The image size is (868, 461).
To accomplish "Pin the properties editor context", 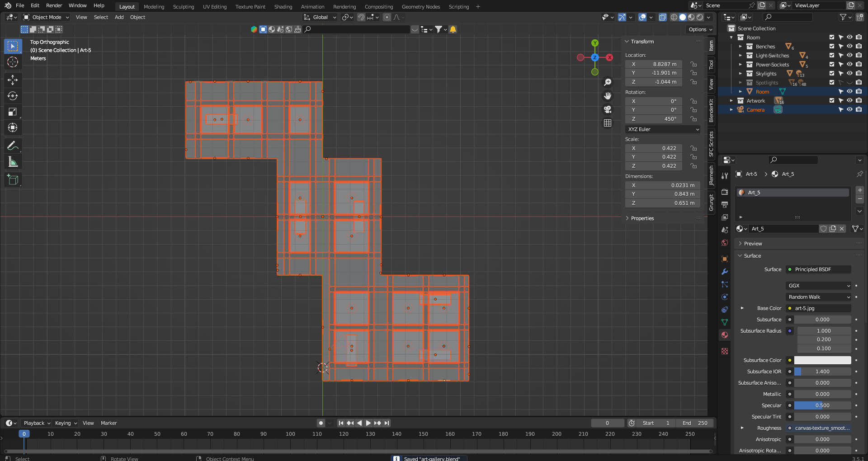I will tap(859, 174).
